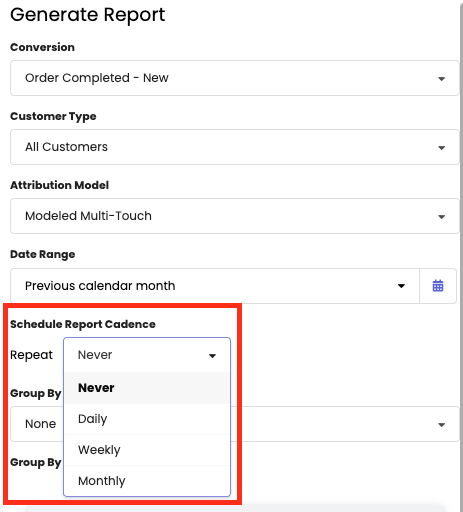Click the Schedule Report Cadence label
Screen dimensions: 463x512
point(83,324)
